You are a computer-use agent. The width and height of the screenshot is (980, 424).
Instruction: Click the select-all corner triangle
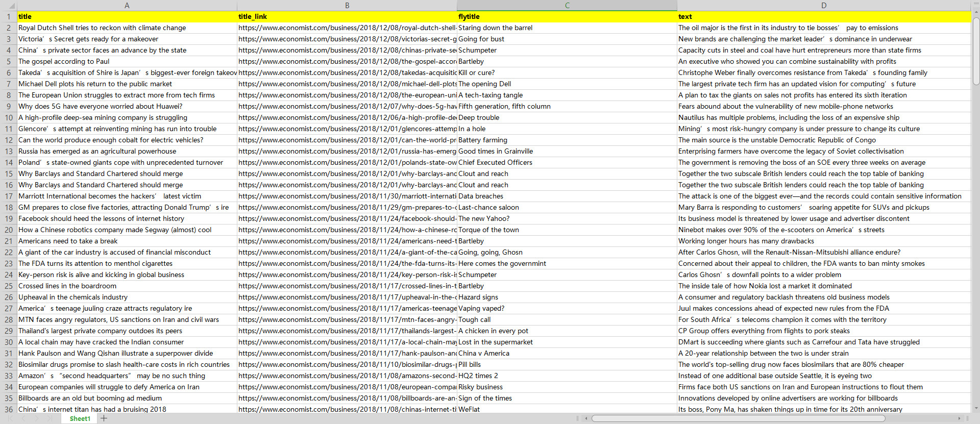click(8, 6)
